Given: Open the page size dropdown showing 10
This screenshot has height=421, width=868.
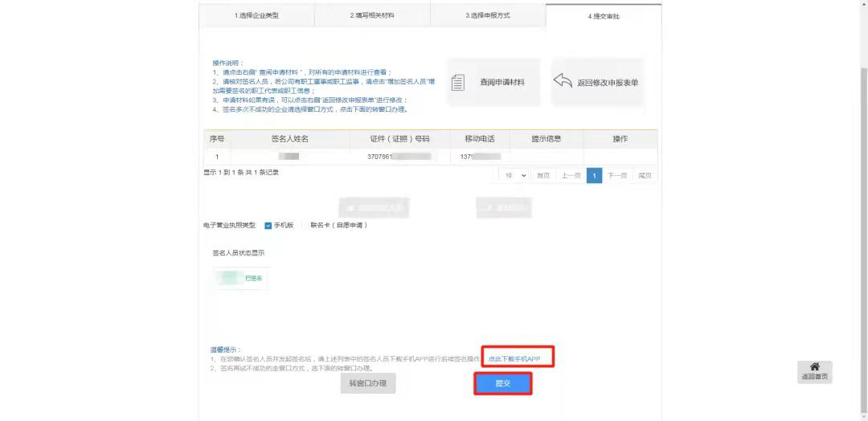Looking at the screenshot, I should click(514, 175).
